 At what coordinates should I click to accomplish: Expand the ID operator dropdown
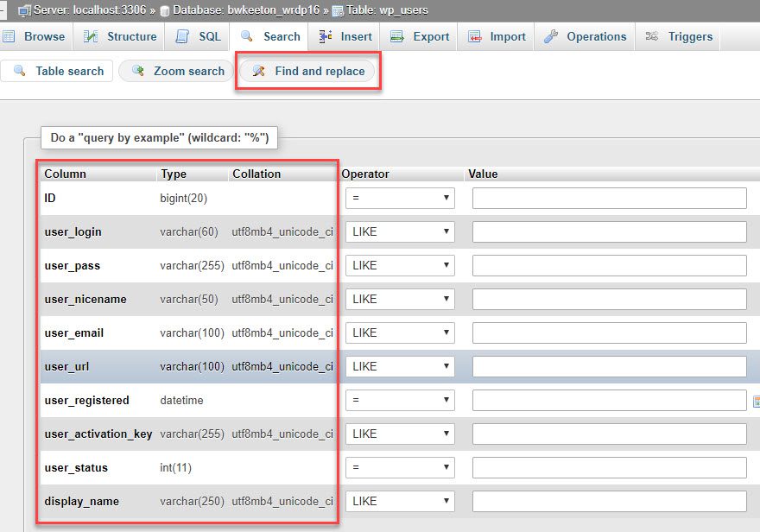tap(399, 197)
